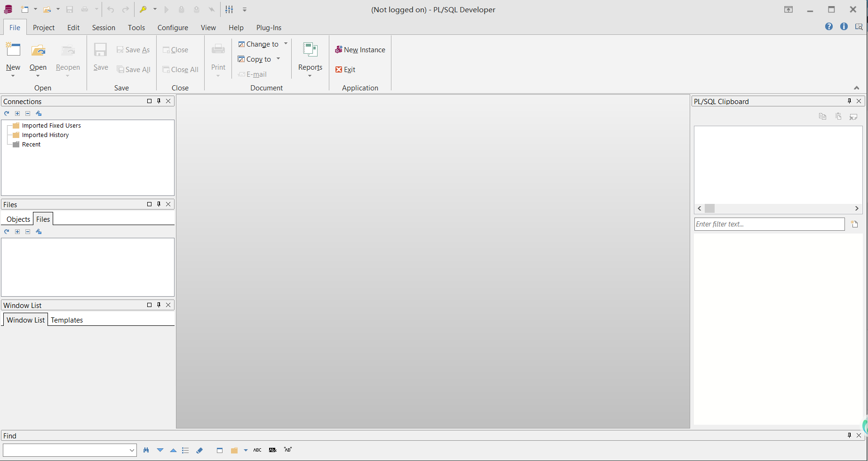Click the eraser clear highlights icon
Viewport: 868px width, 461px height.
[199, 450]
